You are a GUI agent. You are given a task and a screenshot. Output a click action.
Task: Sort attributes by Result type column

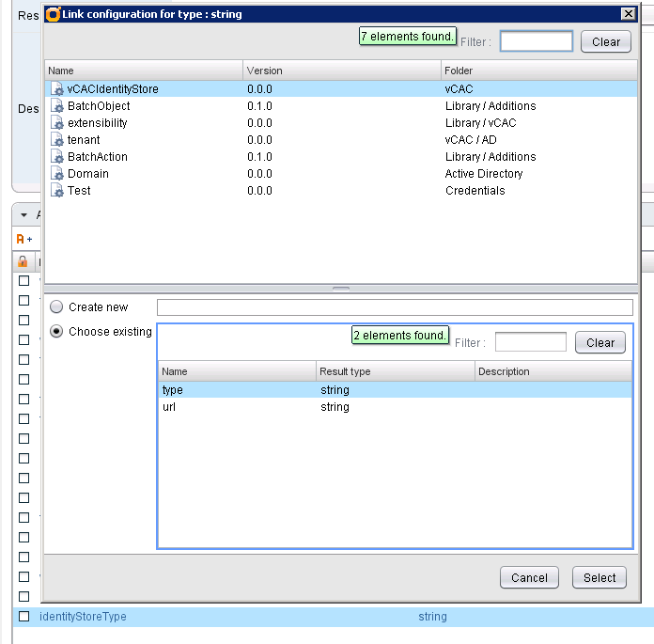[x=396, y=371]
